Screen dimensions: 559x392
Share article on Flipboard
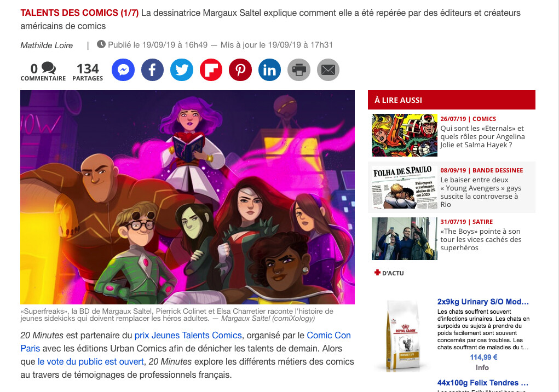[211, 70]
